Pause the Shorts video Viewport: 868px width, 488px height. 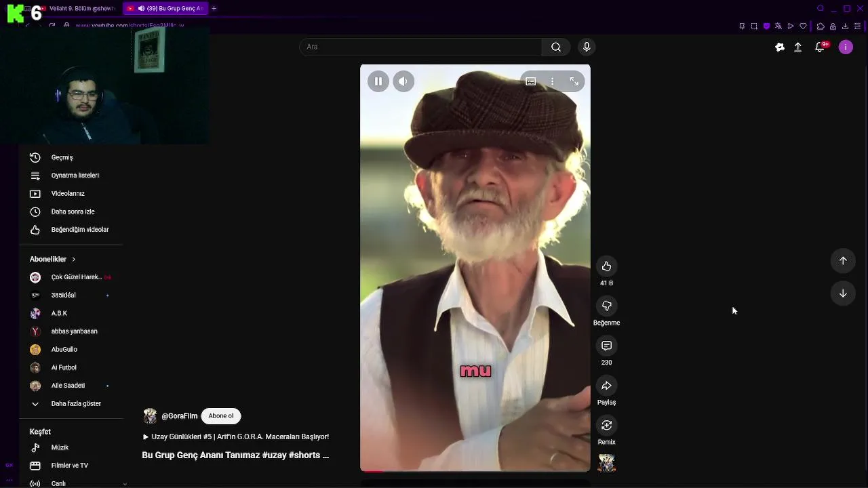pos(378,81)
